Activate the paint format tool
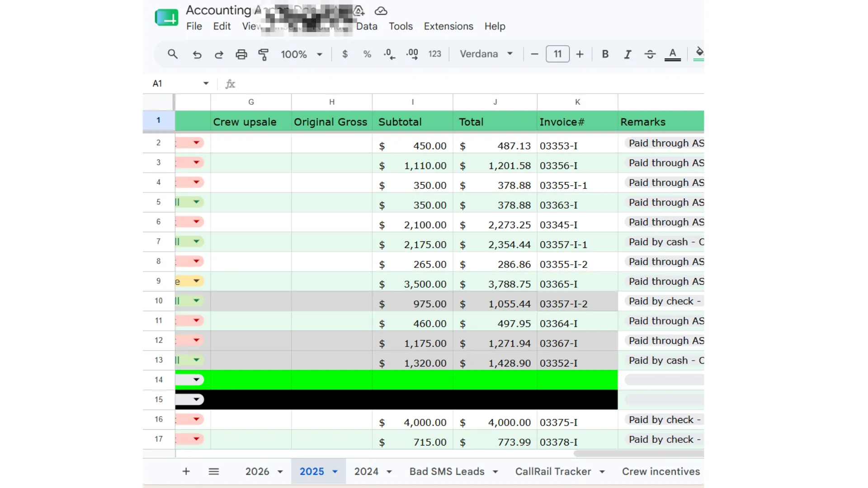Screen dimensions: 868x488 coord(263,55)
